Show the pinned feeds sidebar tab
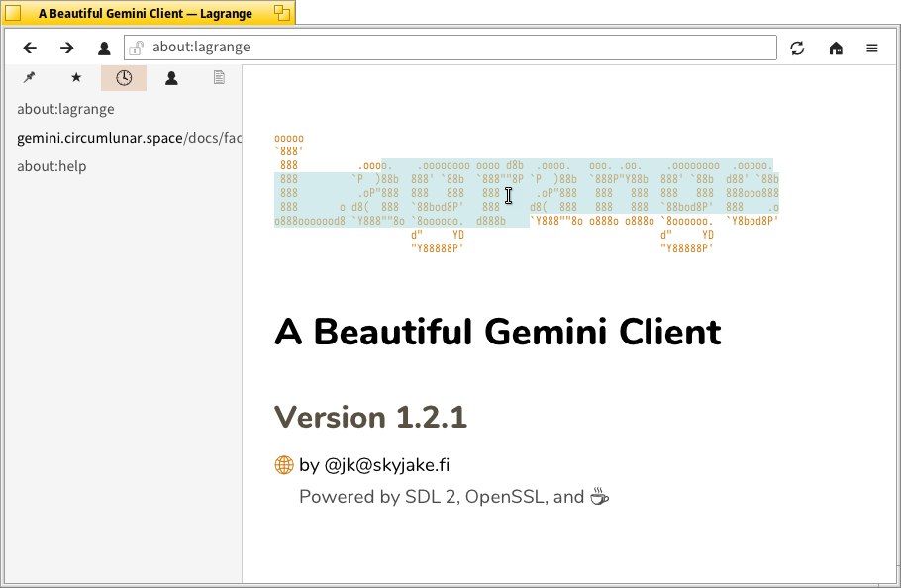The image size is (901, 588). (29, 77)
